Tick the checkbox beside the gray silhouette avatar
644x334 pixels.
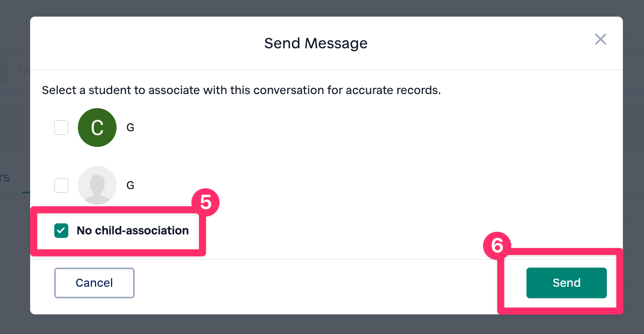pyautogui.click(x=61, y=185)
